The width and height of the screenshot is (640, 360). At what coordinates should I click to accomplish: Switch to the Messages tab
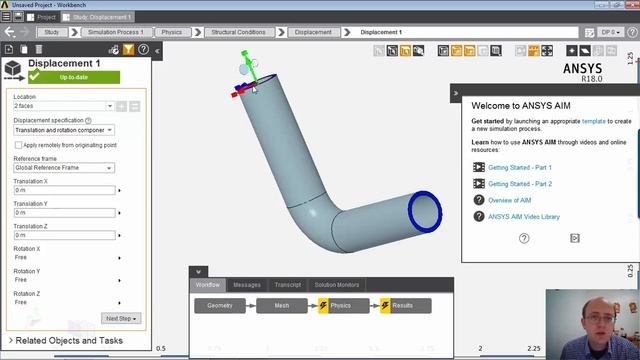[247, 284]
